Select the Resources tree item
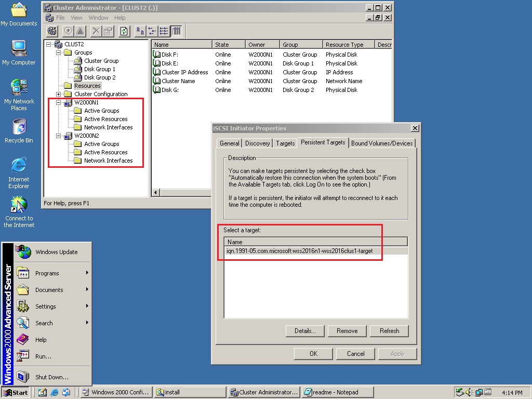The width and height of the screenshot is (532, 399). [87, 86]
